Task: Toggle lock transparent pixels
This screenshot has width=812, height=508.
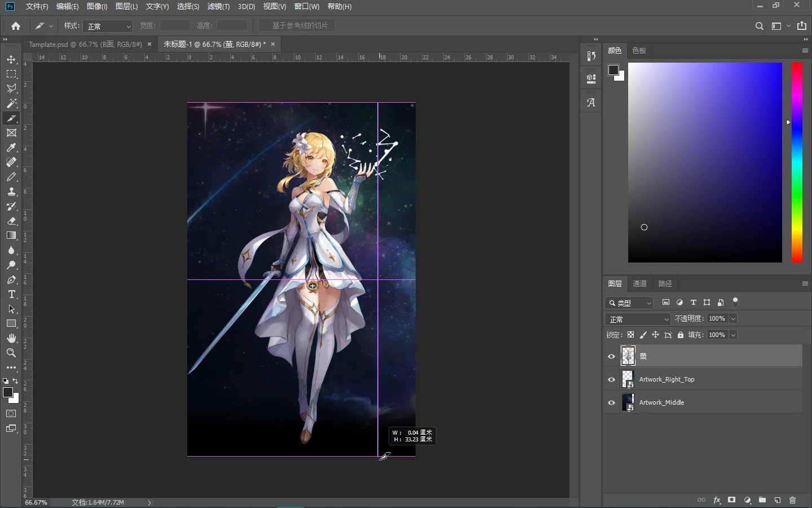Action: tap(630, 335)
